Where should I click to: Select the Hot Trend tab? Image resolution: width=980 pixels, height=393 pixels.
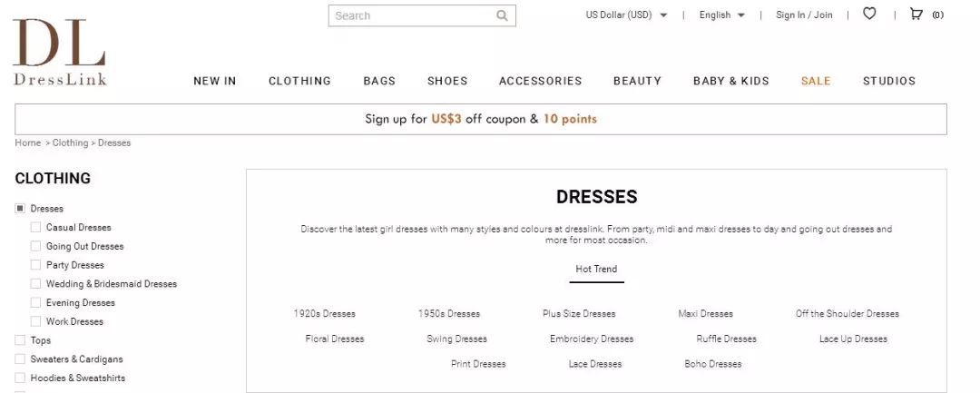596,269
